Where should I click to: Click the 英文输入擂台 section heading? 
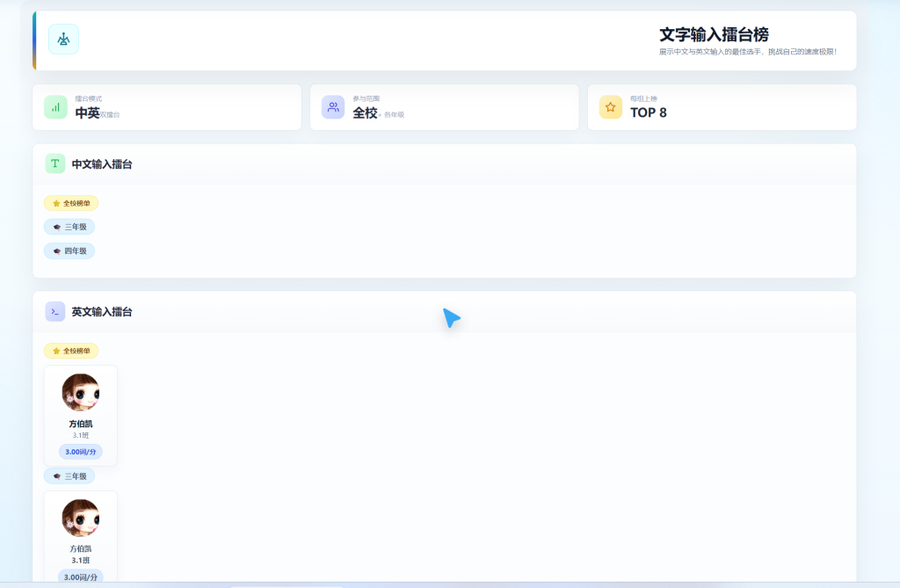[x=102, y=312]
